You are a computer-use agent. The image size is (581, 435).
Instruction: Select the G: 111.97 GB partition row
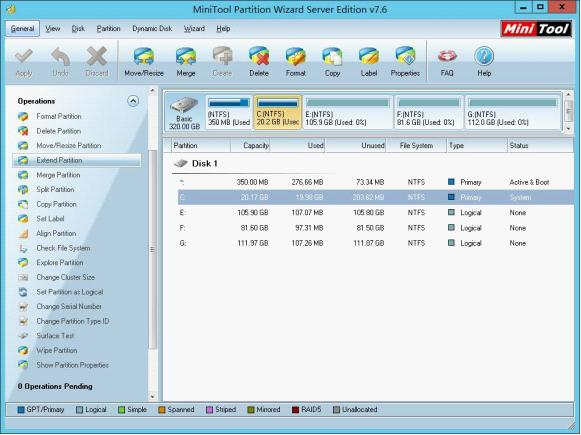375,243
